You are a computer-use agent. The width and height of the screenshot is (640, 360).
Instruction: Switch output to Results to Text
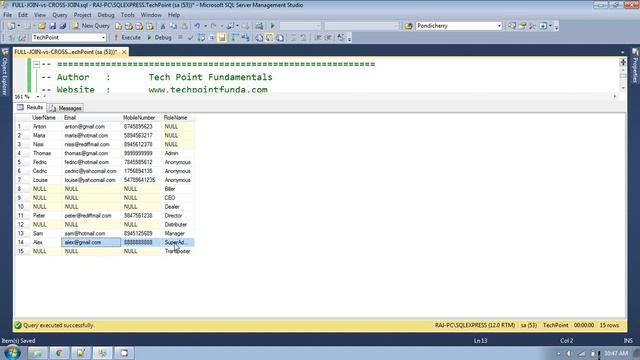click(x=259, y=38)
